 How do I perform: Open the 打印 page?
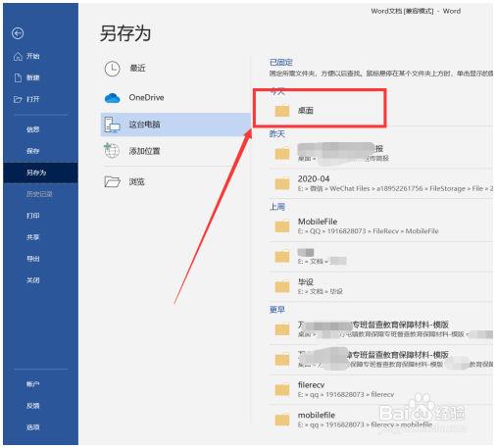click(x=32, y=216)
